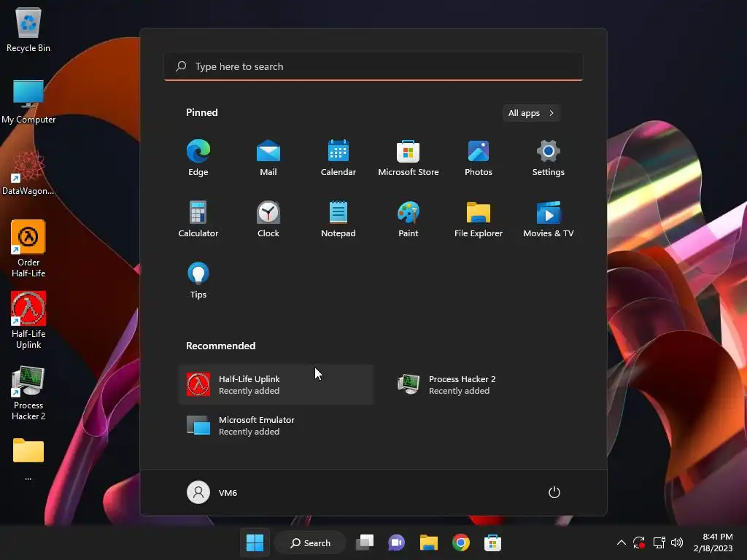747x560 pixels.
Task: Open the Paint app
Action: pos(409,219)
